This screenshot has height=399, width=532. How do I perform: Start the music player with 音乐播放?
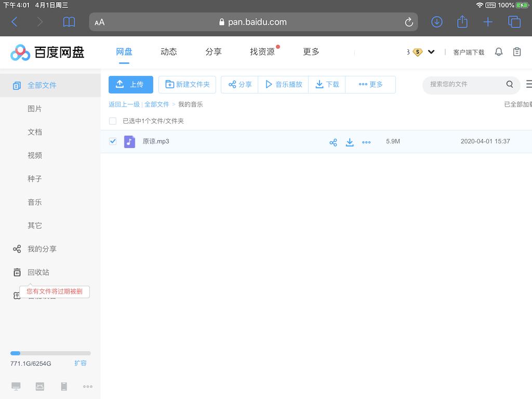283,84
